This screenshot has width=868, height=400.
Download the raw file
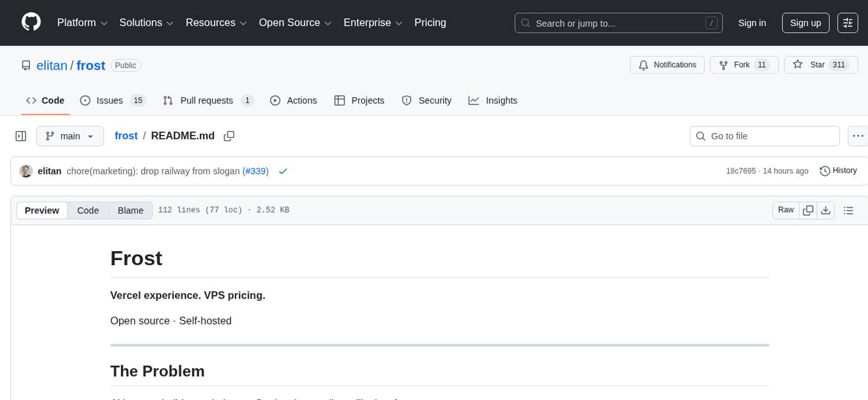[x=825, y=210]
